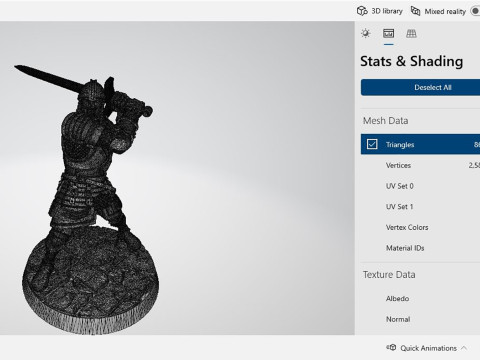Expand Quick Animations chevron arrow

point(464,348)
